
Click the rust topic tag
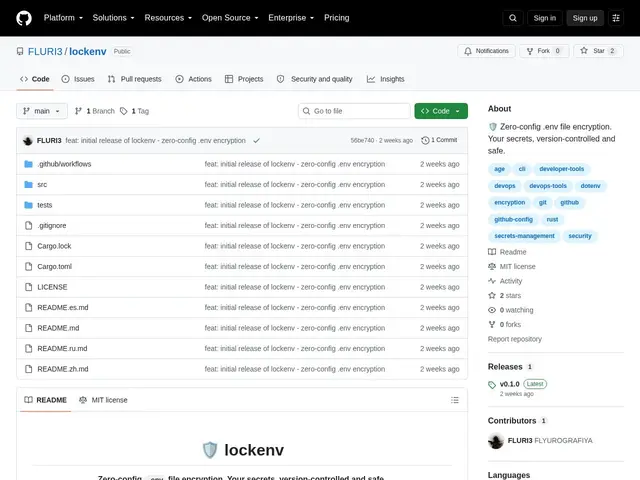(x=552, y=220)
